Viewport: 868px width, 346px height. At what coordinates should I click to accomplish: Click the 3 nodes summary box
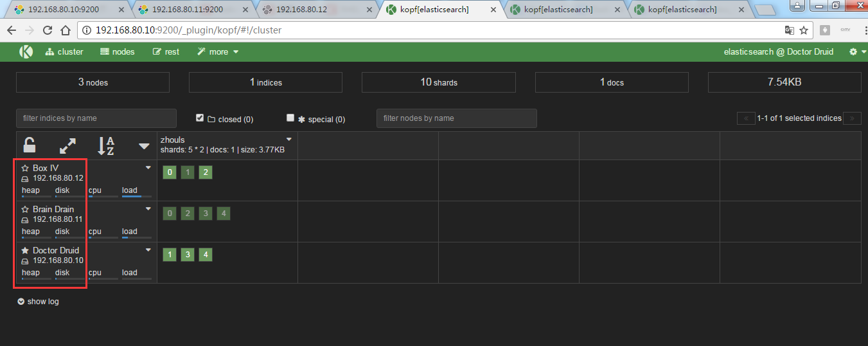[x=93, y=82]
